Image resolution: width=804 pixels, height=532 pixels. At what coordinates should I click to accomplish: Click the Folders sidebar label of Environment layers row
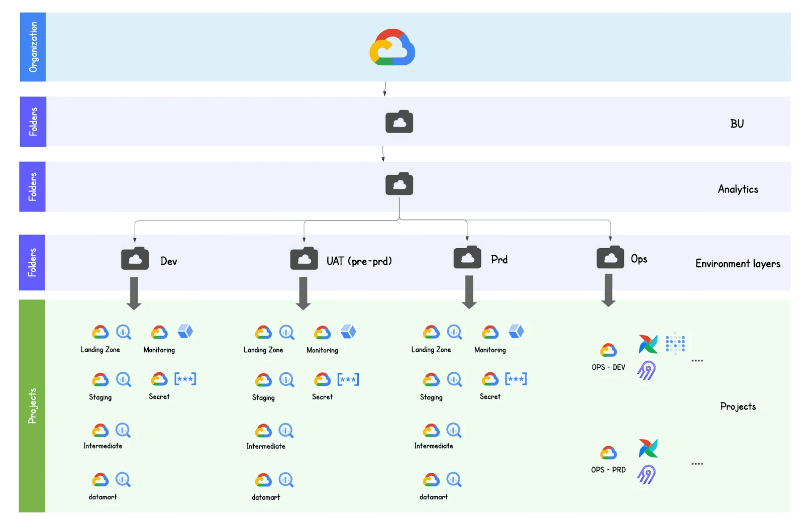(32, 263)
